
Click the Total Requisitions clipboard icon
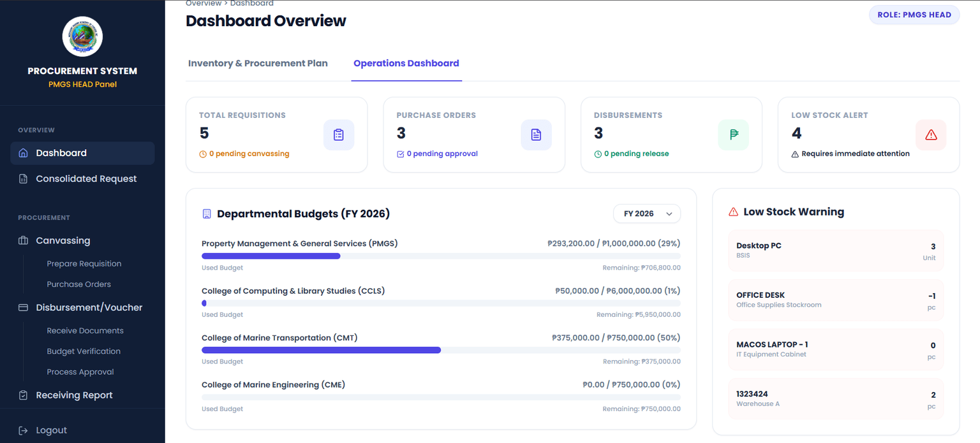pos(339,135)
